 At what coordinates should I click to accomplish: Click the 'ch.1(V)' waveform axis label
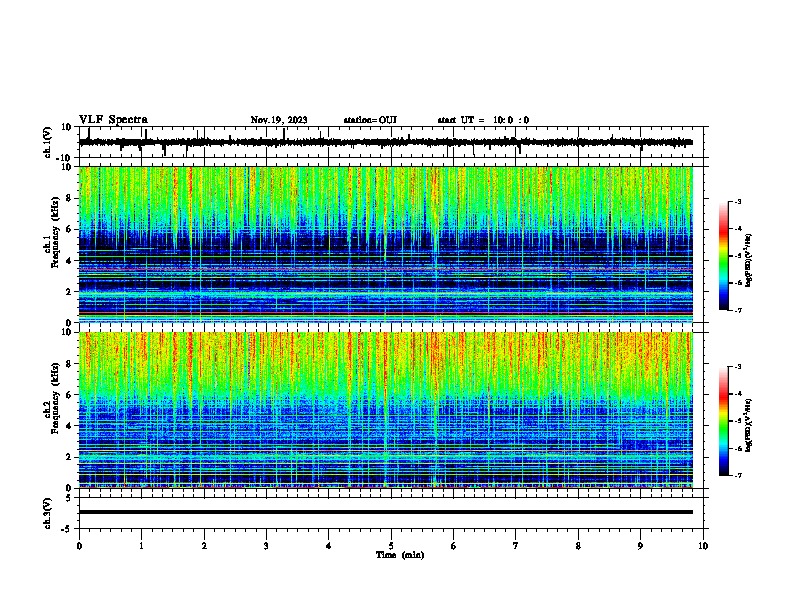tap(48, 142)
